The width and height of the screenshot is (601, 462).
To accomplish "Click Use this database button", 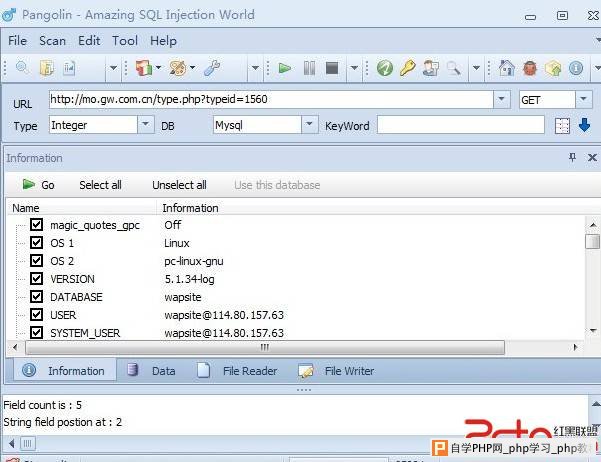I will (277, 185).
